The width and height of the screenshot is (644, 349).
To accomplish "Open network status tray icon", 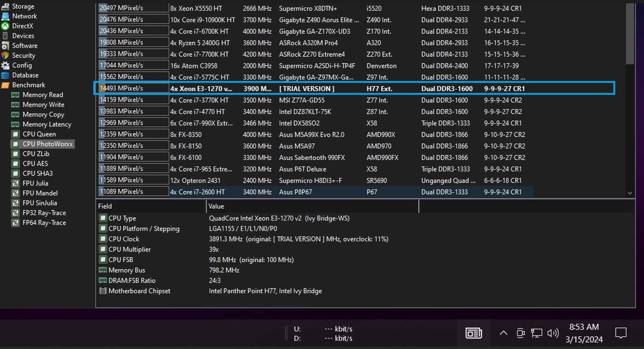I will tap(536, 333).
